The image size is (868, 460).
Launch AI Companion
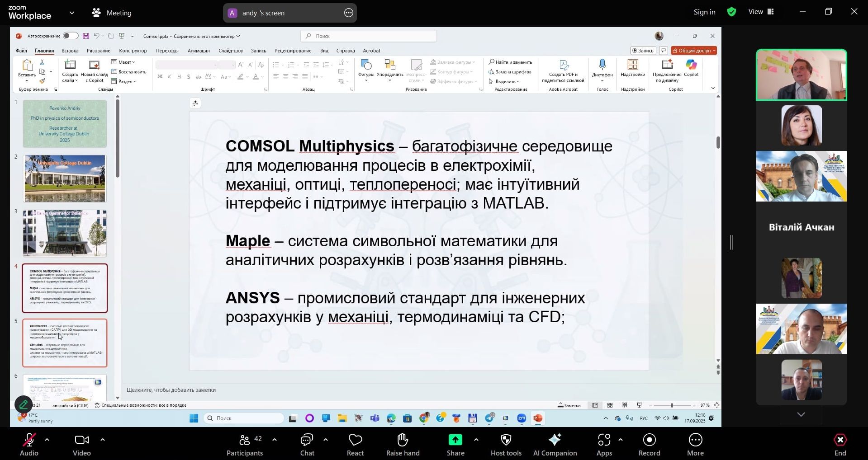coord(555,445)
